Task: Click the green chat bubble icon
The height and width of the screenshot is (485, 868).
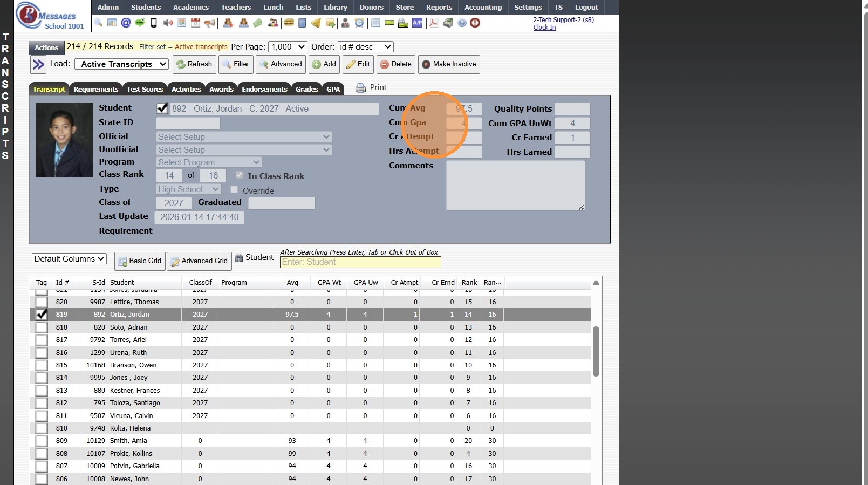Action: [x=140, y=23]
